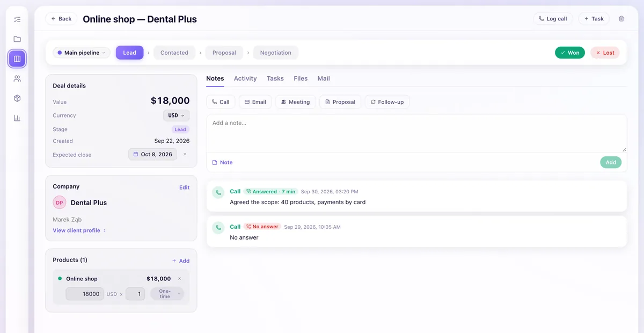
Task: Open the folder icon in sidebar
Action: pyautogui.click(x=17, y=39)
